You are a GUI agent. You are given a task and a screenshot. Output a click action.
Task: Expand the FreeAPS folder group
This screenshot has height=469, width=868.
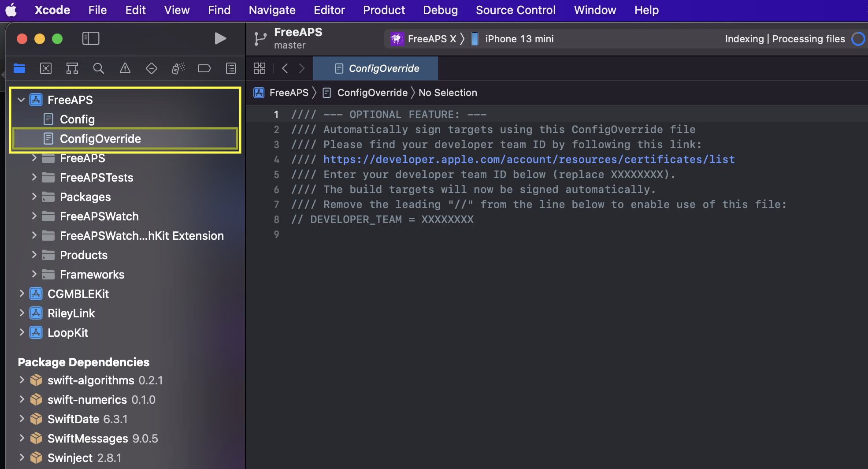pos(34,158)
